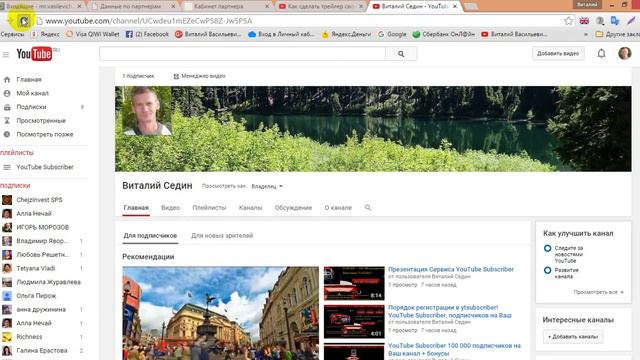Open the account avatar menu
This screenshot has width=640, height=360.
tap(624, 53)
